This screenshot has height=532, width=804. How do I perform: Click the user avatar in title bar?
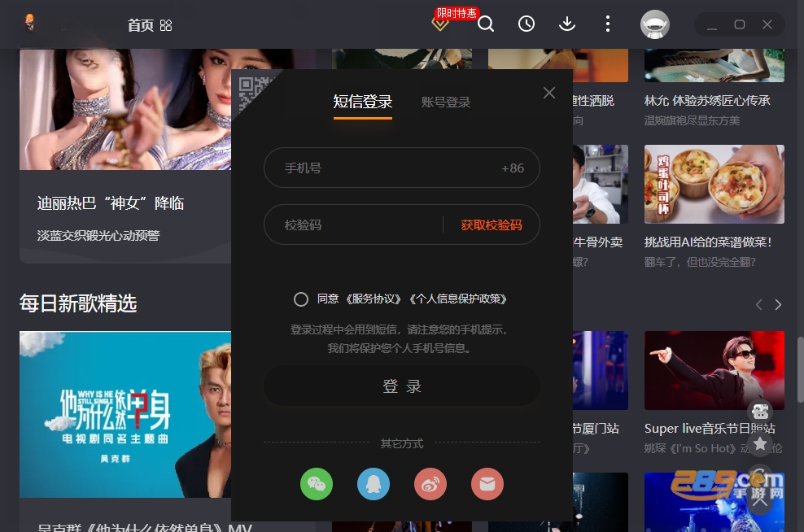click(x=655, y=24)
